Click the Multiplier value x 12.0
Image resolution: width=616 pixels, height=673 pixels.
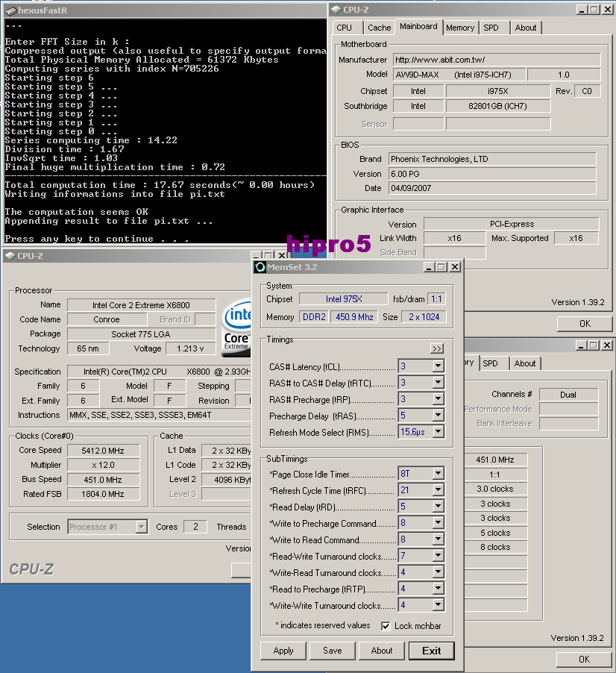[x=103, y=465]
